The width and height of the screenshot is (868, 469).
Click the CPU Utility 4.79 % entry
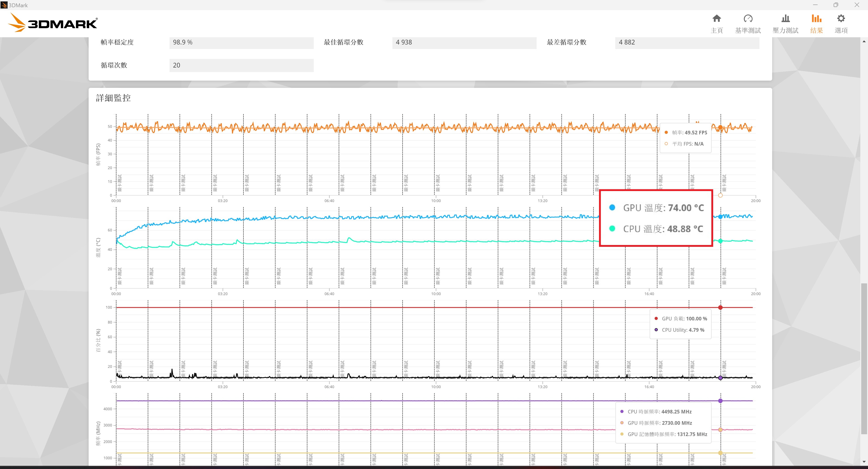(679, 330)
